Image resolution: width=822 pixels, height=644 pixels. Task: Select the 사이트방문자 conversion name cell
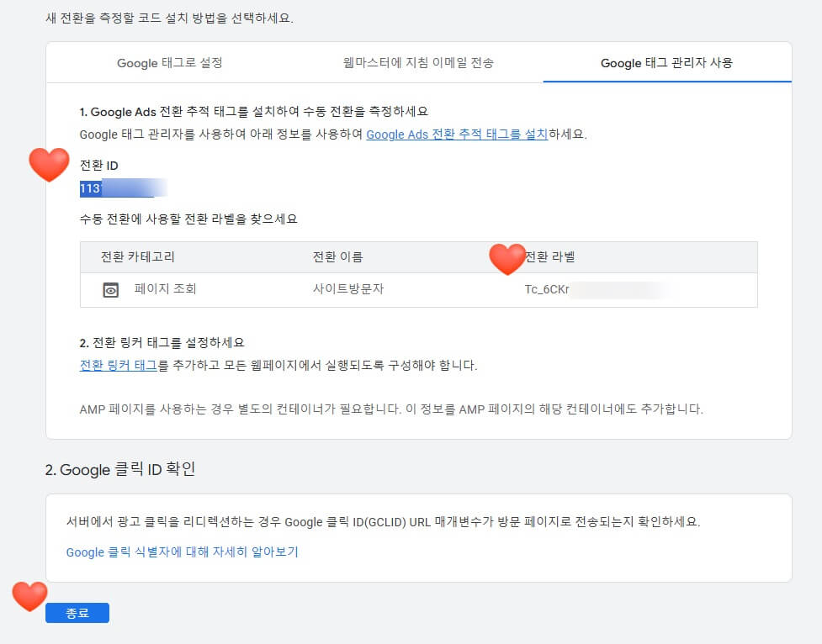(348, 288)
